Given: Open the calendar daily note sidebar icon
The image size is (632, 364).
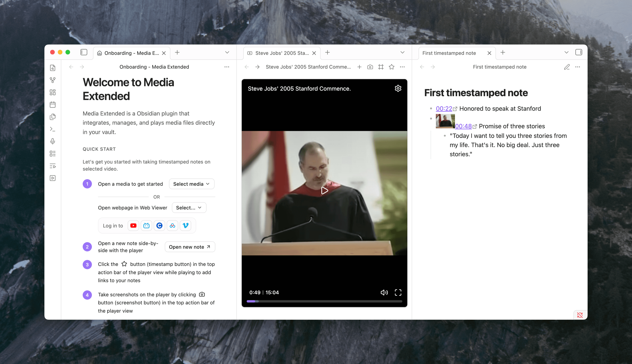Looking at the screenshot, I should point(52,104).
